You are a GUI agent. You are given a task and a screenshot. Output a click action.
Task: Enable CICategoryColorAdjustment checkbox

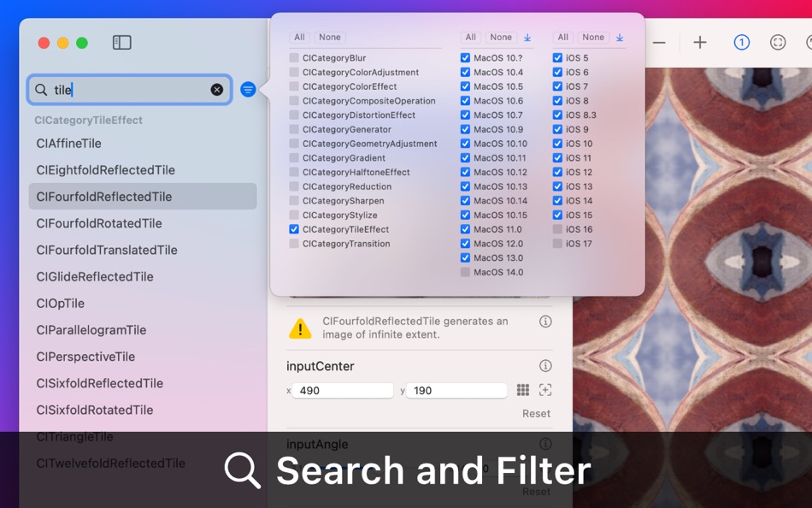click(294, 72)
